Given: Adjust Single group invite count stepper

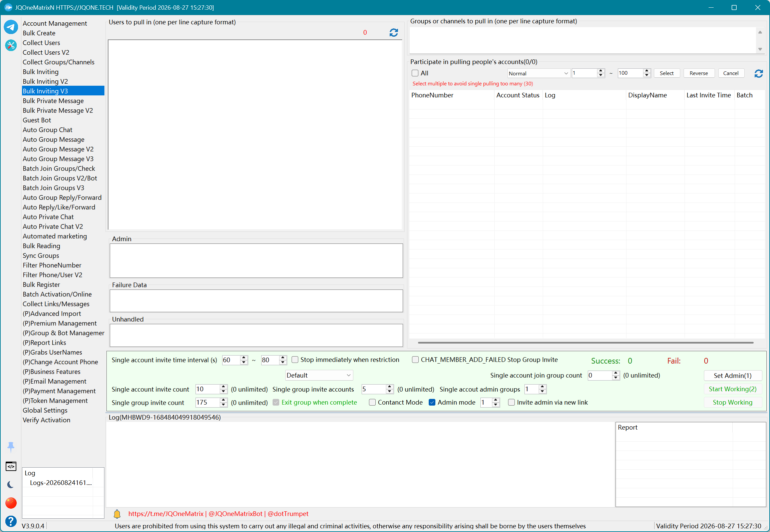Looking at the screenshot, I should (x=224, y=403).
